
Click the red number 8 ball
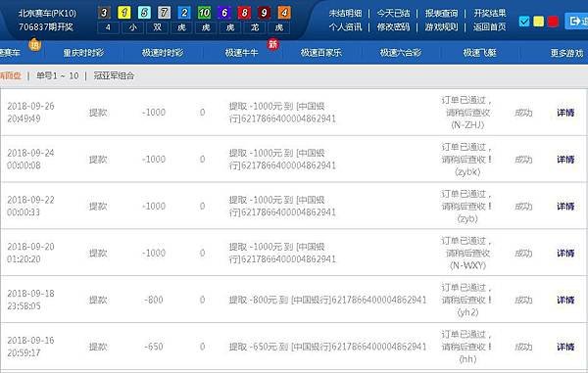tap(244, 13)
